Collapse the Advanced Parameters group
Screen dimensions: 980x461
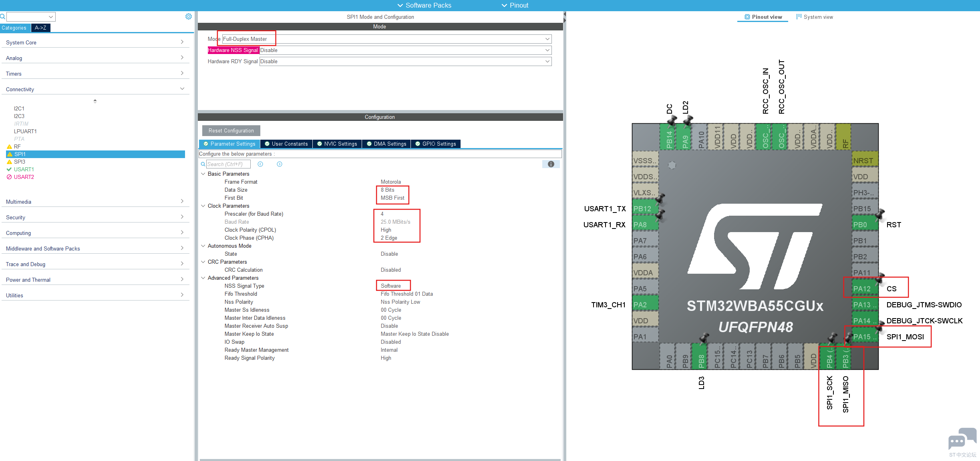tap(203, 278)
